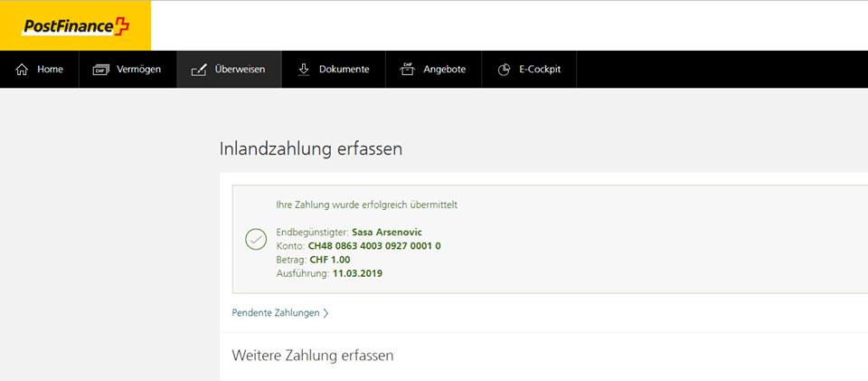Click the Inlandzahlung erfassen page title
The image size is (868, 381).
pos(310,149)
